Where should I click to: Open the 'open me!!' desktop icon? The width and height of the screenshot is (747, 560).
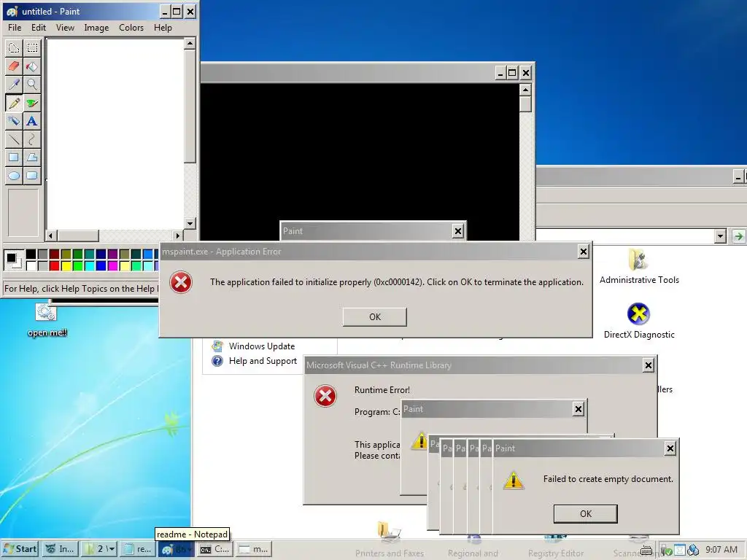(x=47, y=321)
